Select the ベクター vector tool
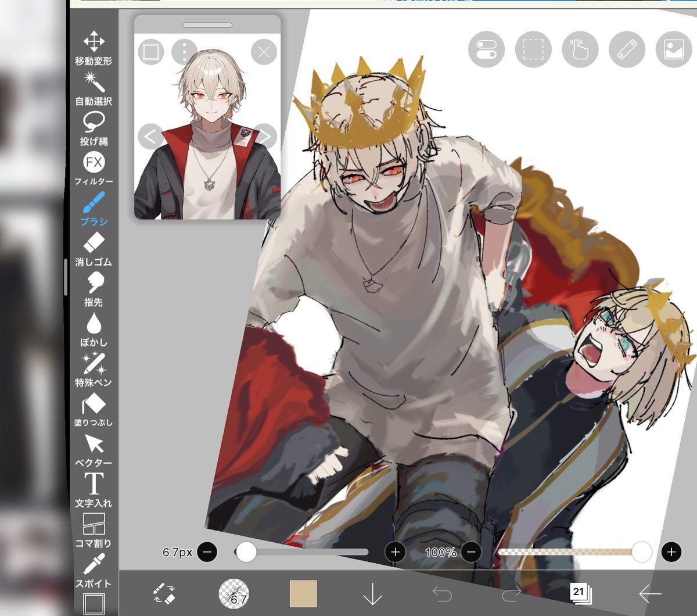Screen dimensions: 697x616 pos(94,450)
